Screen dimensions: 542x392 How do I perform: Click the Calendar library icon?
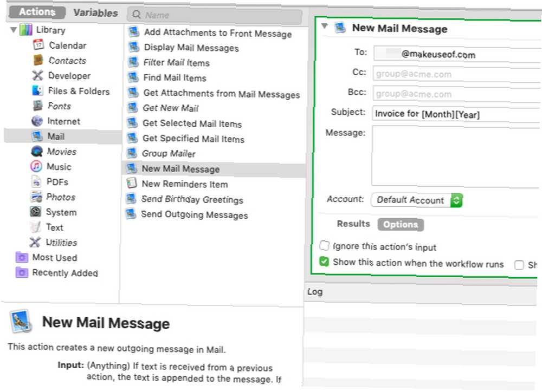38,44
